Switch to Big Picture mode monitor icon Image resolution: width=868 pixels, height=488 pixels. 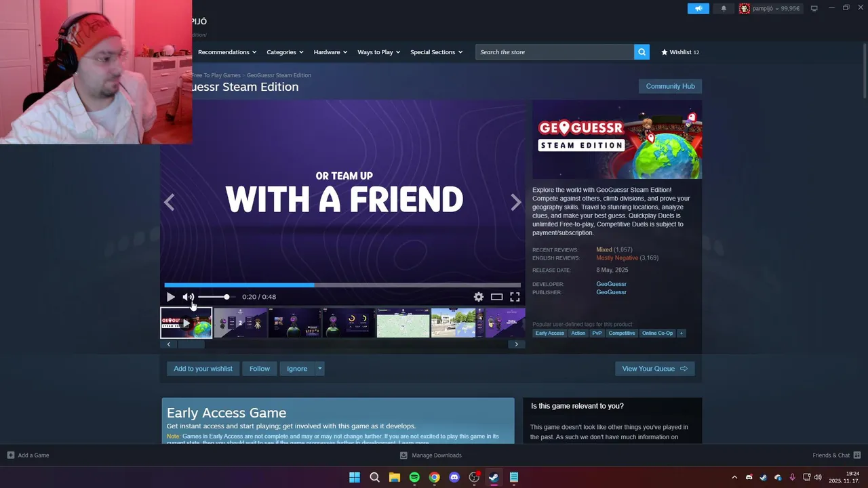click(814, 8)
